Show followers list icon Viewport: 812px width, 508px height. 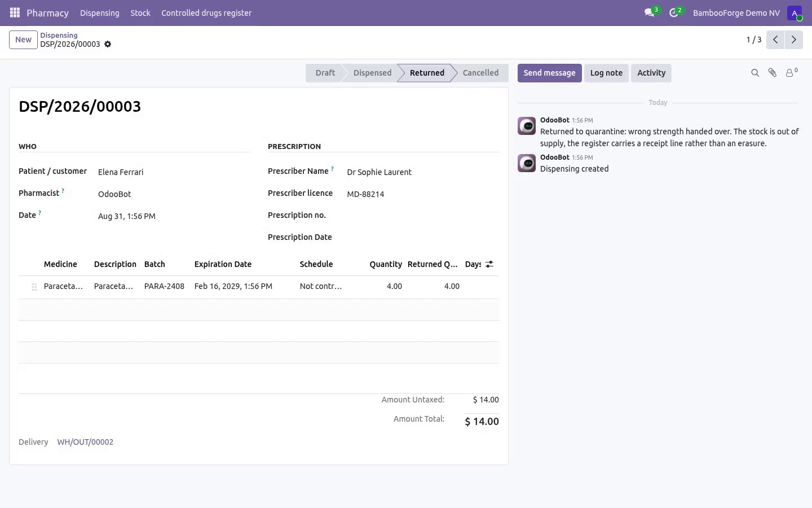pos(791,73)
